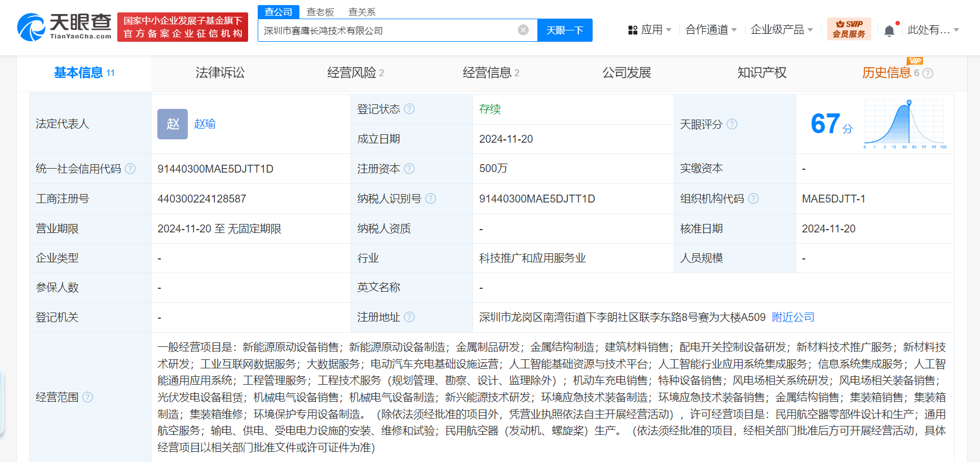
Task: Click the 附近公司 link
Action: [x=793, y=317]
